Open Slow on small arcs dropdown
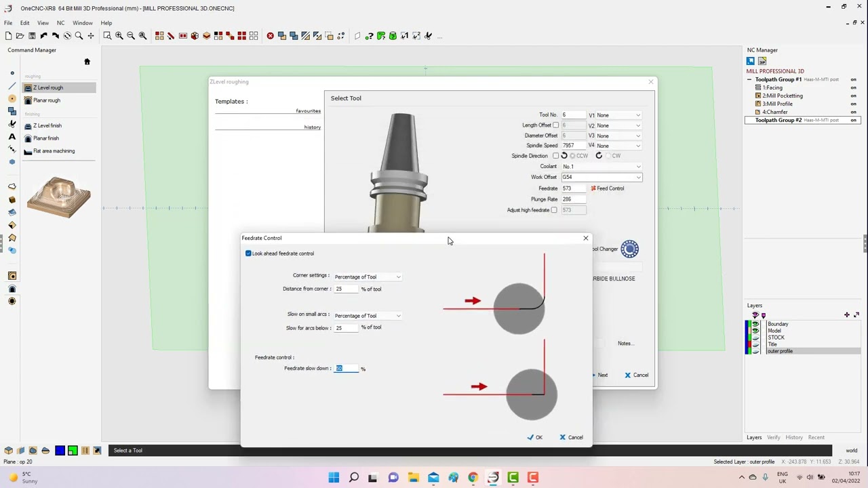Image resolution: width=868 pixels, height=488 pixels. [368, 316]
